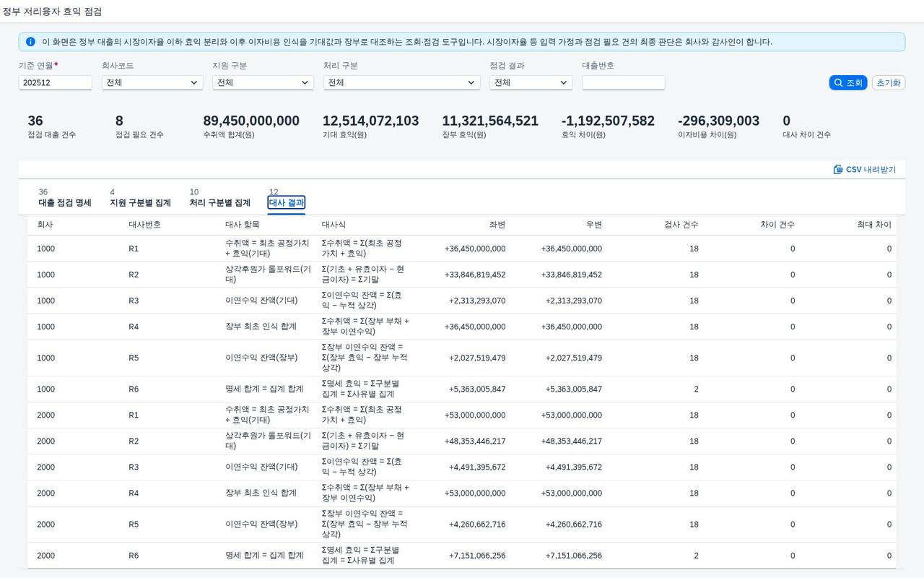Click the 좌변 column header

(497, 225)
